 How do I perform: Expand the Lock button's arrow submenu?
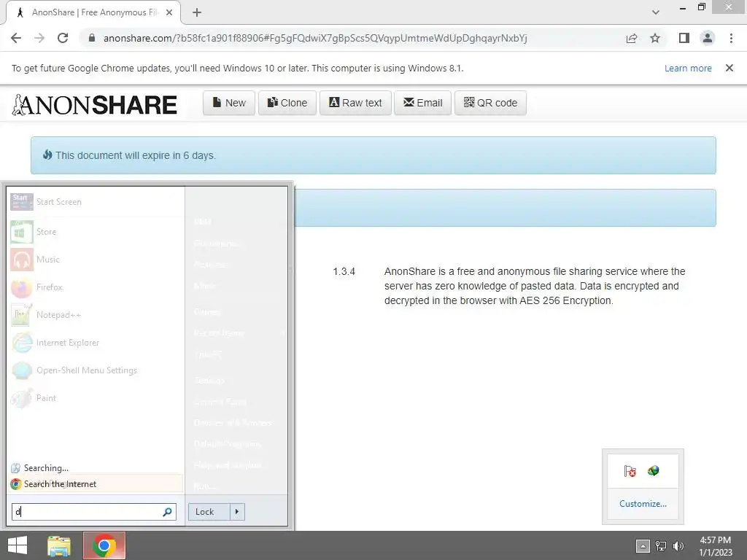[237, 512]
